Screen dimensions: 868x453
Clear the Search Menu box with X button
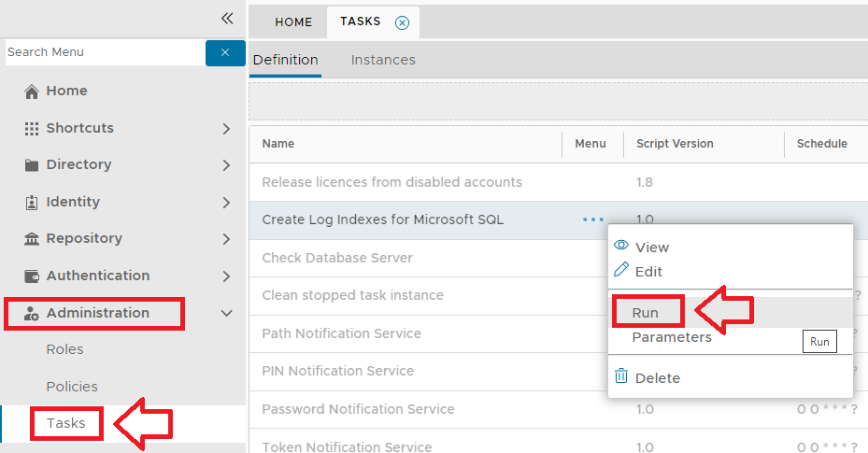tap(224, 52)
